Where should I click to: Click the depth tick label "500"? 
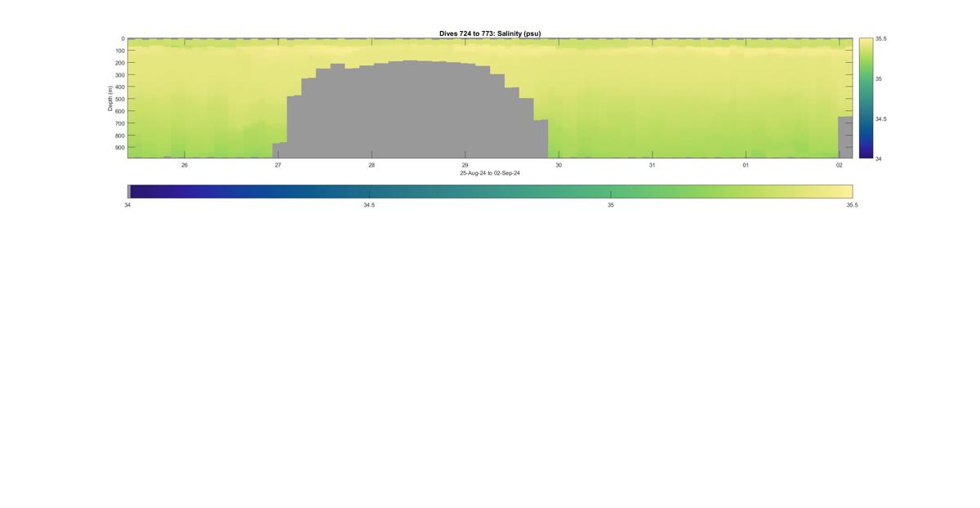tap(119, 100)
